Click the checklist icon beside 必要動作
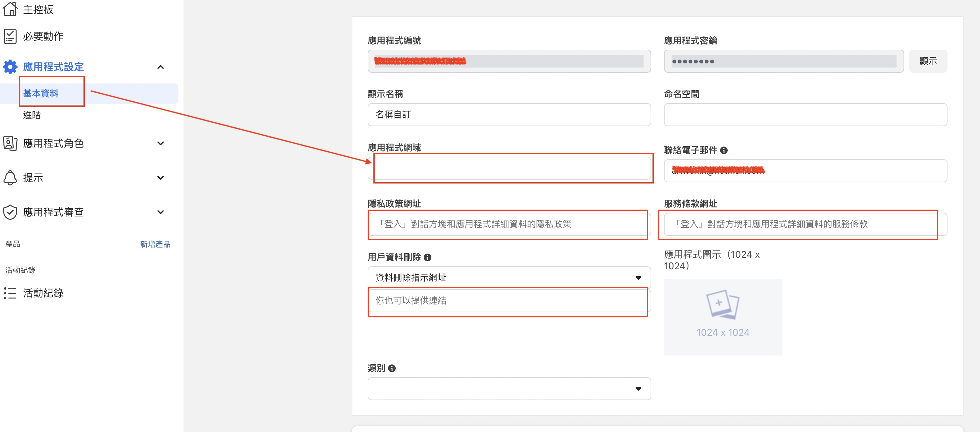980x432 pixels. point(10,37)
